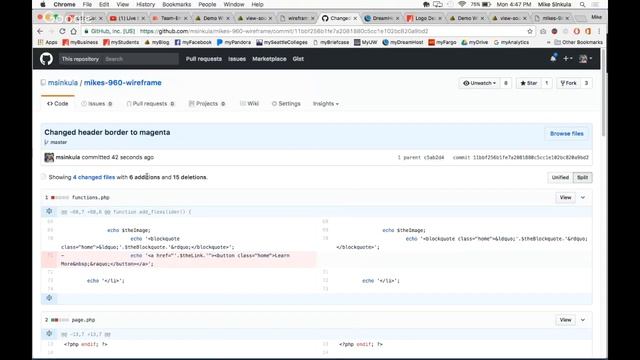
Task: Reload the page with refresh icon
Action: point(62,31)
